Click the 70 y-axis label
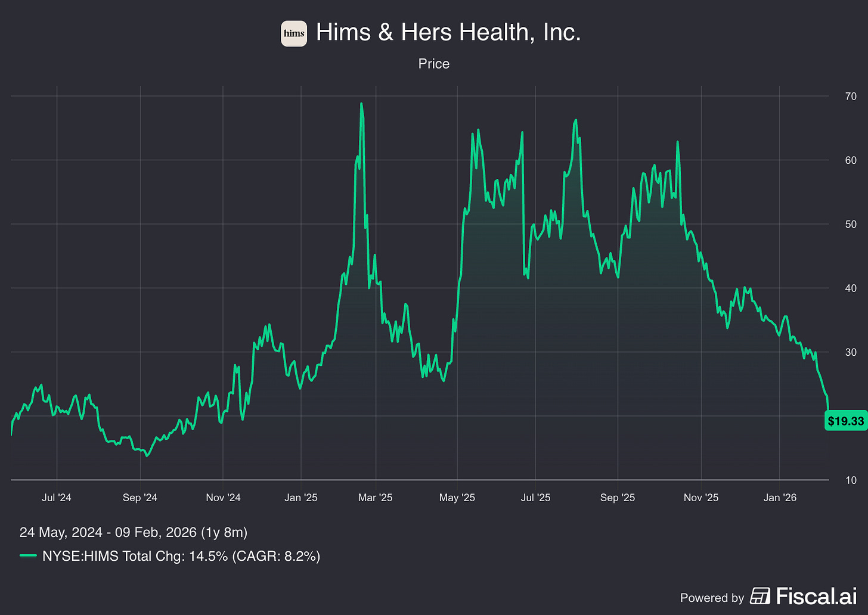The width and height of the screenshot is (868, 615). coord(851,97)
